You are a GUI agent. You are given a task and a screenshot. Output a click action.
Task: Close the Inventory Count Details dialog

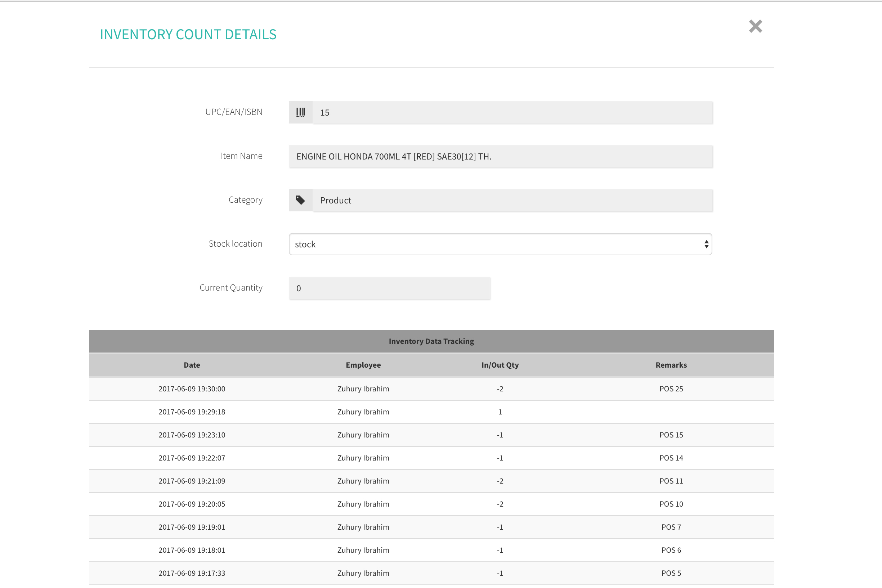755,26
